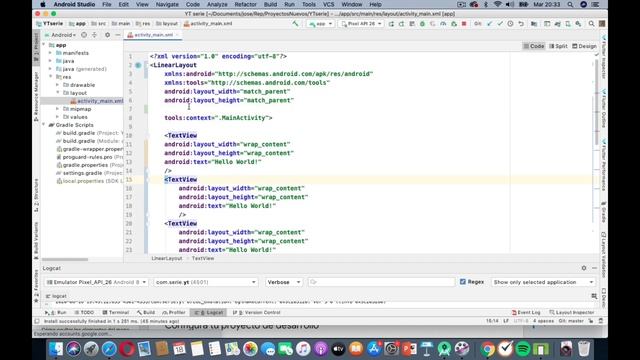Open Finder from the Dock
Screen dimensions: 640x360
[x=56, y=349]
